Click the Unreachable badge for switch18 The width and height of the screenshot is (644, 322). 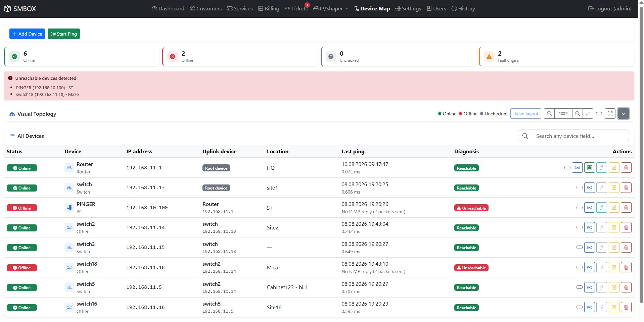(x=471, y=268)
